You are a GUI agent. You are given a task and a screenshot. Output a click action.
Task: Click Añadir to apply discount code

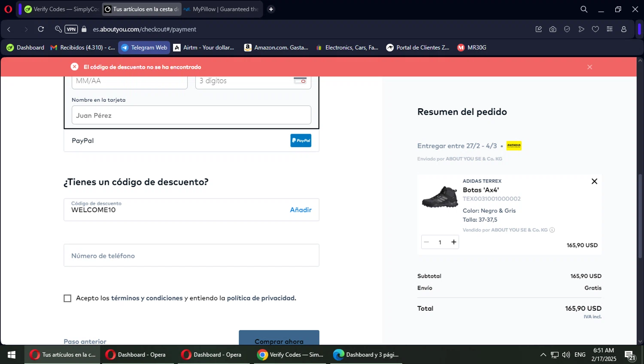coord(301,210)
